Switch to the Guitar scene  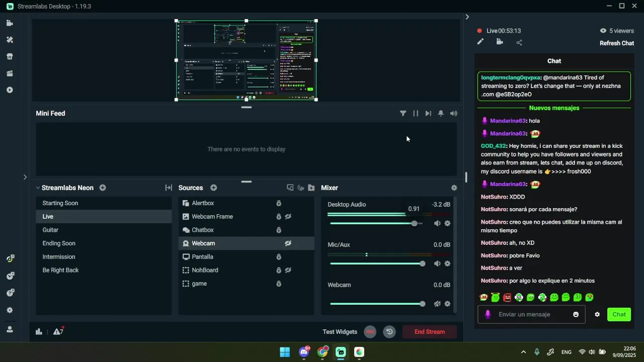(104, 230)
